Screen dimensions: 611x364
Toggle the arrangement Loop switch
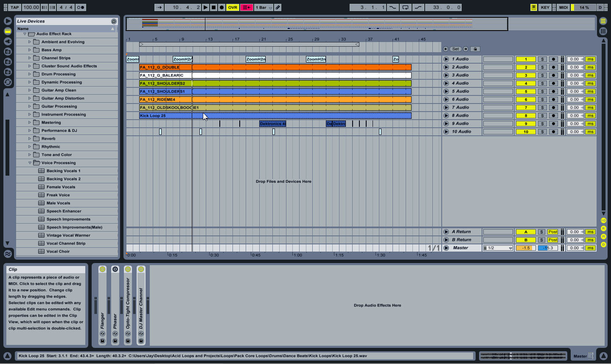click(406, 7)
